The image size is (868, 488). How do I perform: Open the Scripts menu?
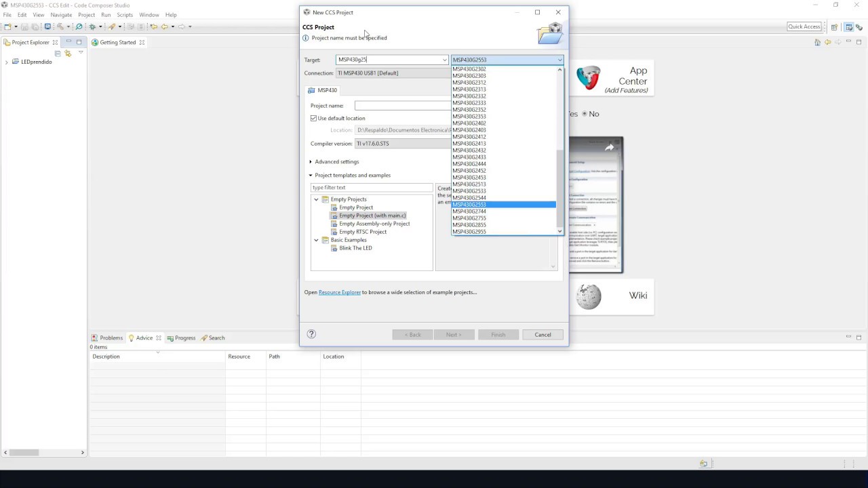tap(125, 15)
